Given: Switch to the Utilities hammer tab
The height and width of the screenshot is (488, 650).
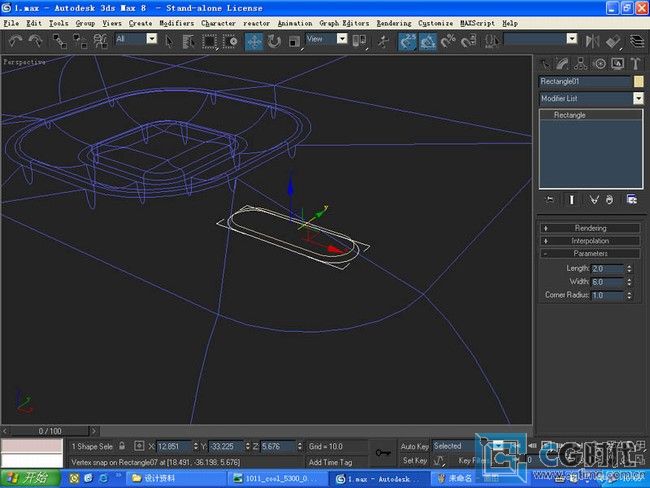Looking at the screenshot, I should tap(635, 64).
